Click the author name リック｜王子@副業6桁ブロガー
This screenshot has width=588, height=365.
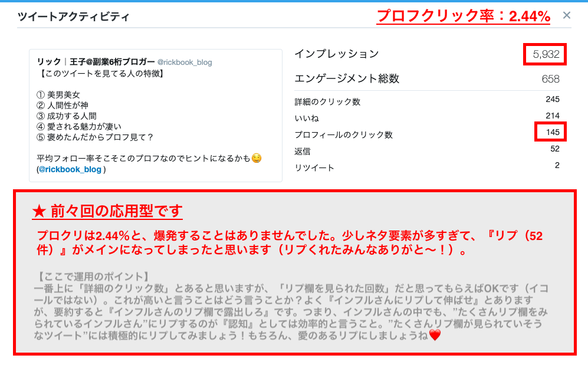click(96, 62)
